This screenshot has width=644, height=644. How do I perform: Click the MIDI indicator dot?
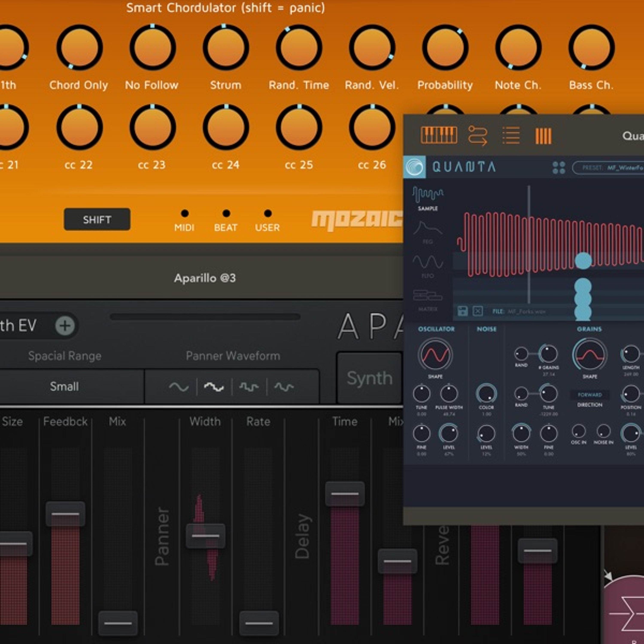click(x=185, y=213)
